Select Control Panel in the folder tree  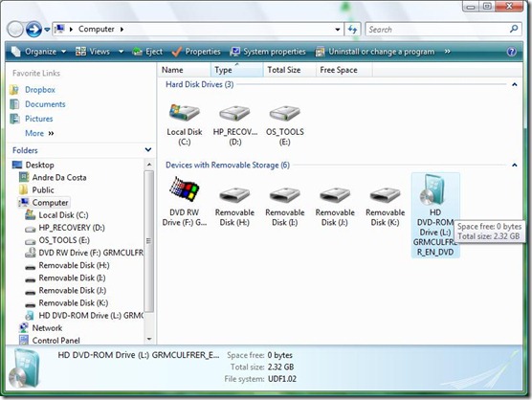pyautogui.click(x=56, y=341)
